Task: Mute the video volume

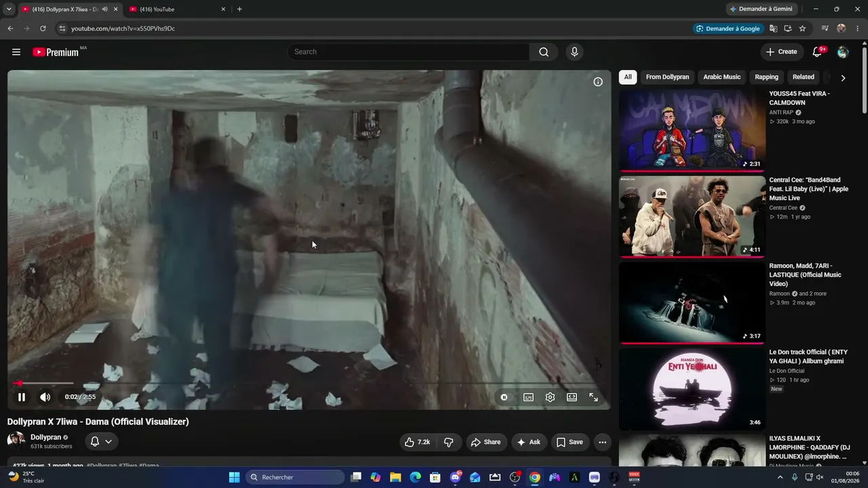Action: pos(45,397)
